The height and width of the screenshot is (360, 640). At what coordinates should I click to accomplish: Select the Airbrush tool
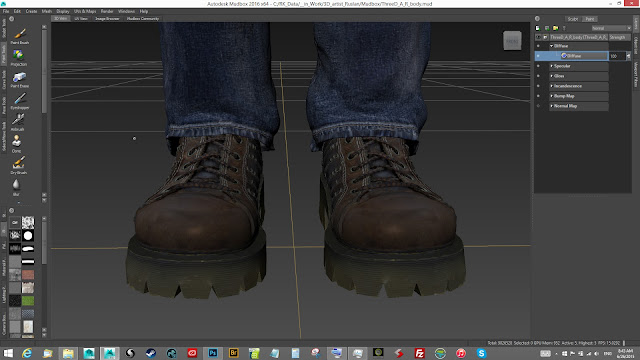[18, 122]
